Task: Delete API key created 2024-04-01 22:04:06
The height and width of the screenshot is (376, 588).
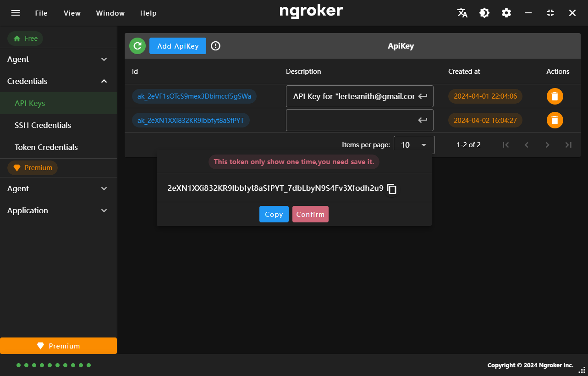Action: pos(555,96)
